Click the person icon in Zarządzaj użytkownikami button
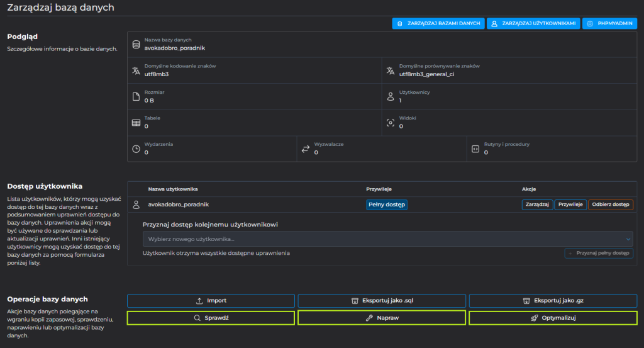644x348 pixels. [x=494, y=23]
